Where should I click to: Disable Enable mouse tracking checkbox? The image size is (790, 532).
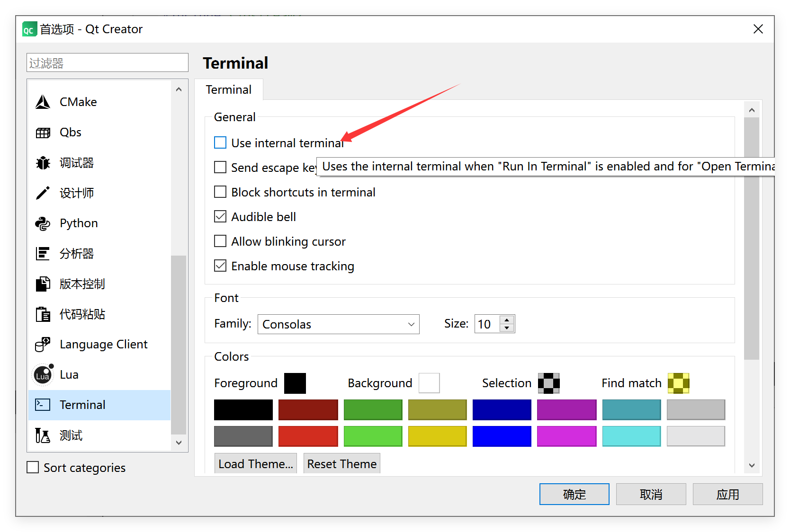220,266
